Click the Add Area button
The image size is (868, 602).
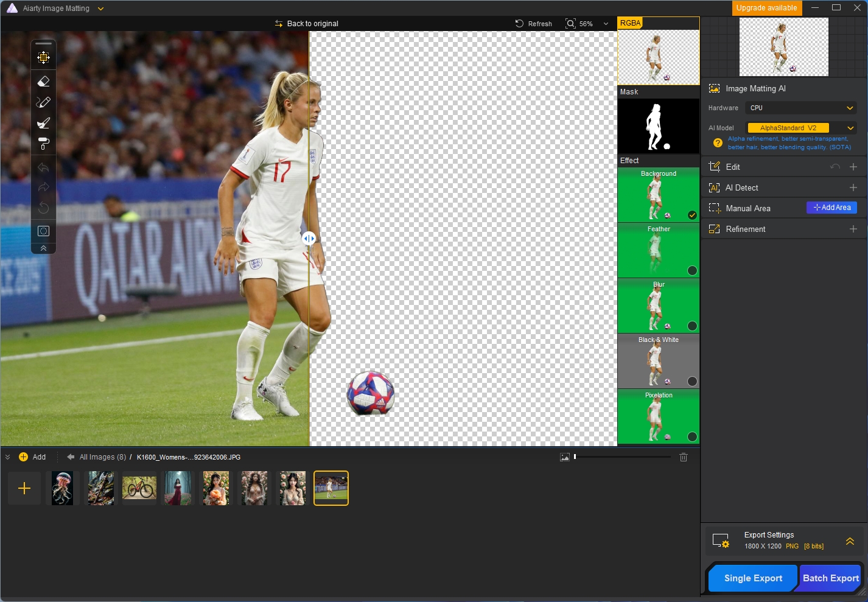coord(831,208)
